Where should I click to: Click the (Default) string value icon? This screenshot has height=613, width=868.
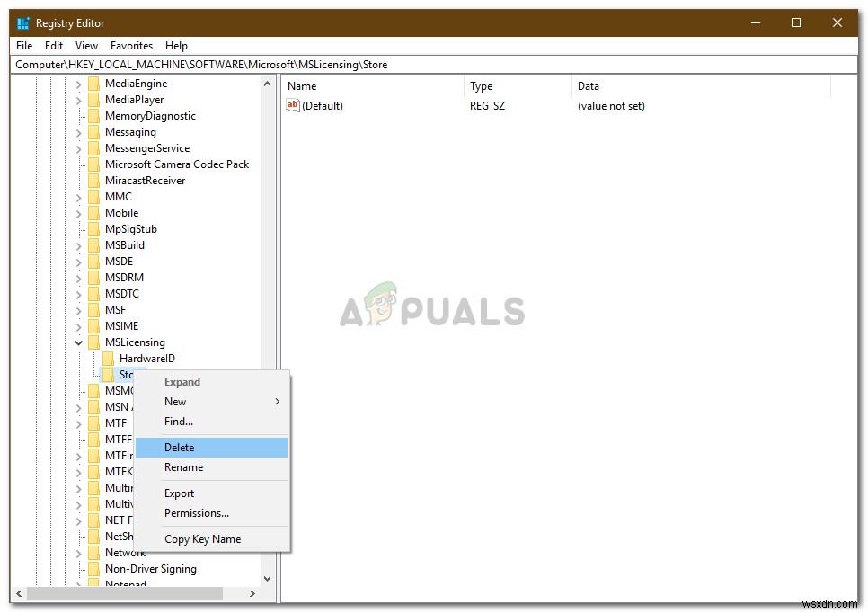click(293, 105)
